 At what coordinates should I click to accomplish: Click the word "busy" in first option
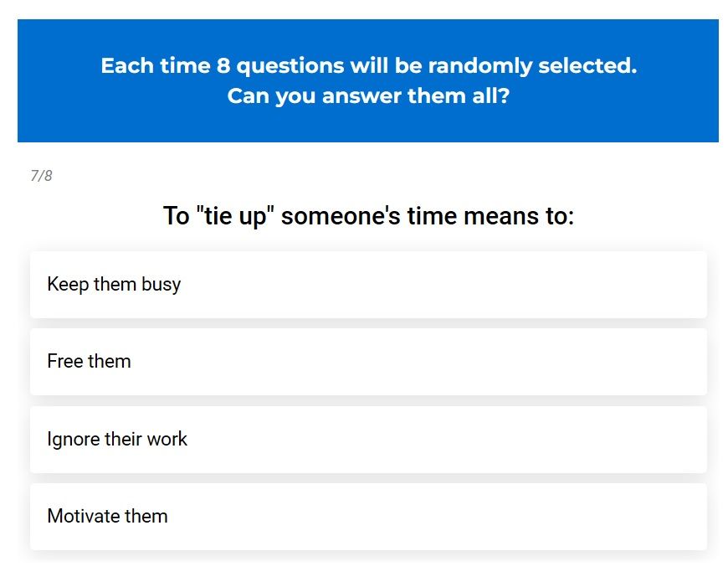(161, 285)
